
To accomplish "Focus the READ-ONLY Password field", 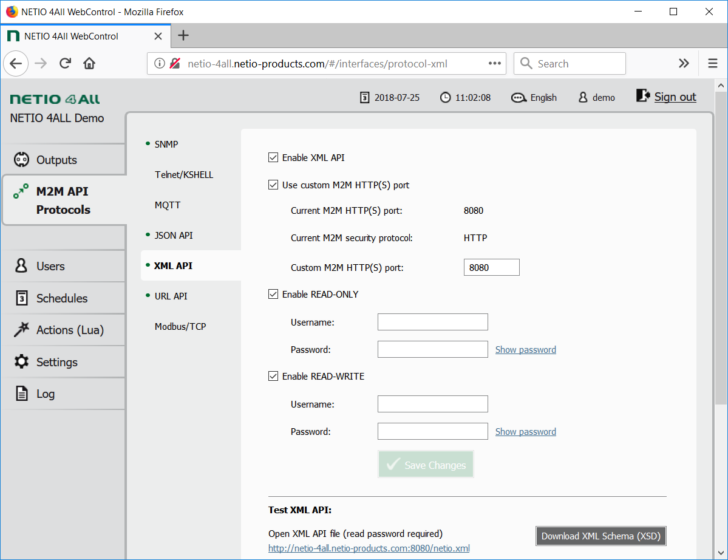I will [x=433, y=349].
